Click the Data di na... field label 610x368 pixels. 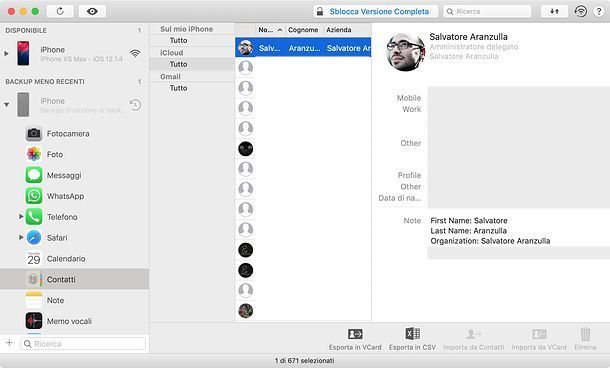400,198
